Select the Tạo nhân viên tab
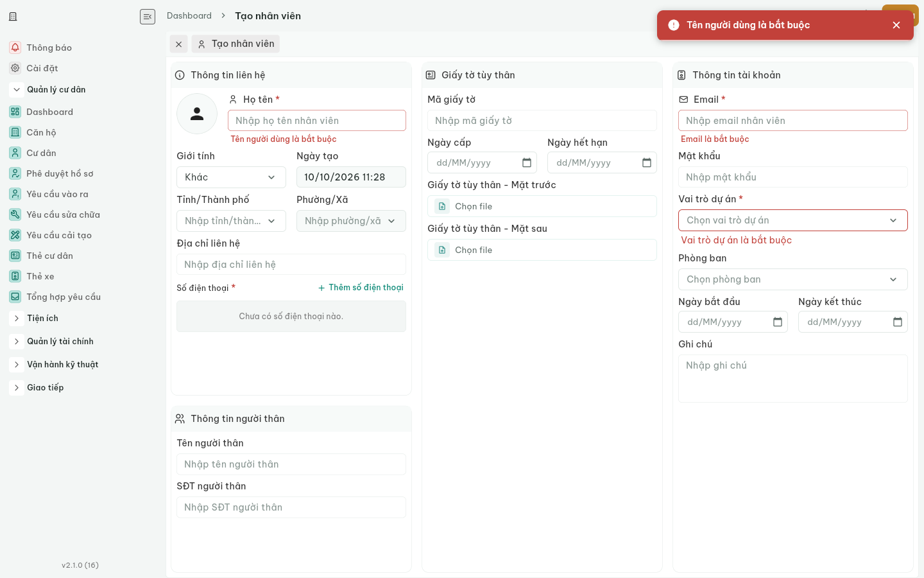 click(236, 44)
